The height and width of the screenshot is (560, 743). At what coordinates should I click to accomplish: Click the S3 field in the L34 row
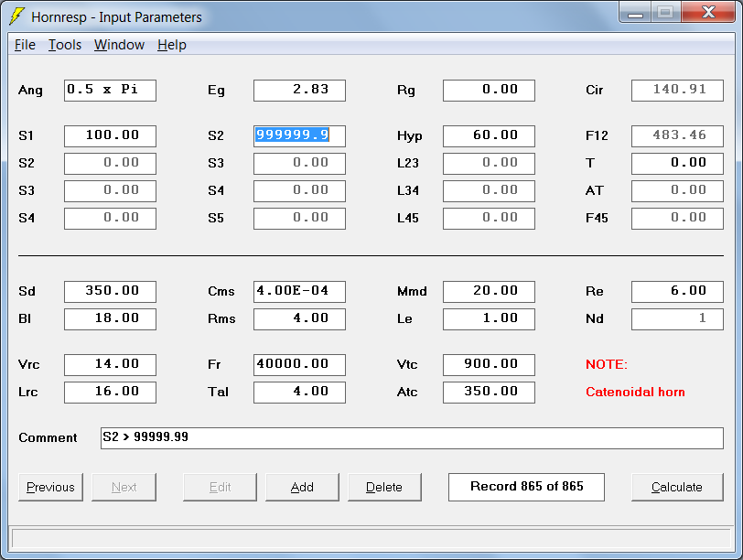tap(110, 191)
